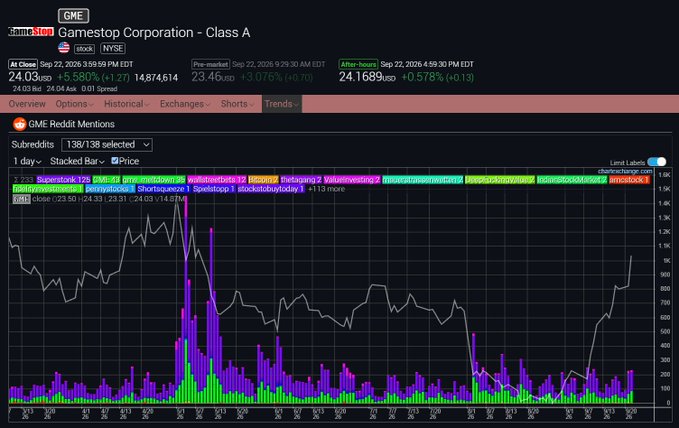This screenshot has width=679, height=428.
Task: Click the 23.46 USD pre-market price
Action: click(x=213, y=77)
